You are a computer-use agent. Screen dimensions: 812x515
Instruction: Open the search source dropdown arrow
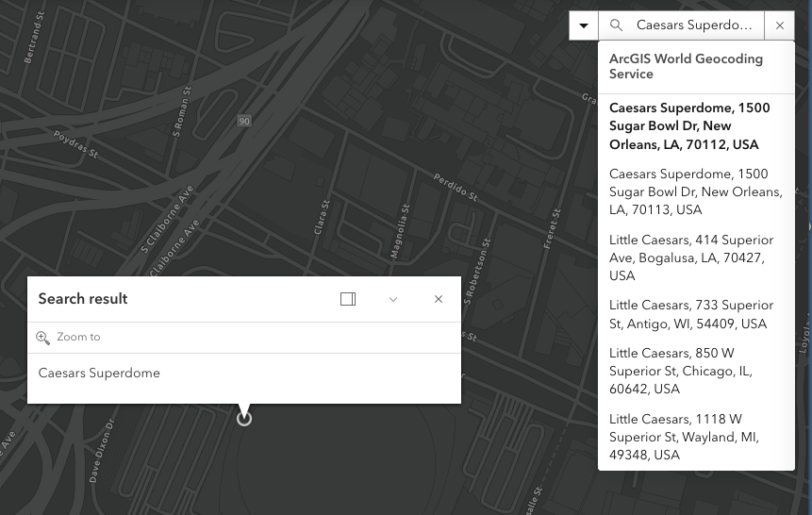584,25
